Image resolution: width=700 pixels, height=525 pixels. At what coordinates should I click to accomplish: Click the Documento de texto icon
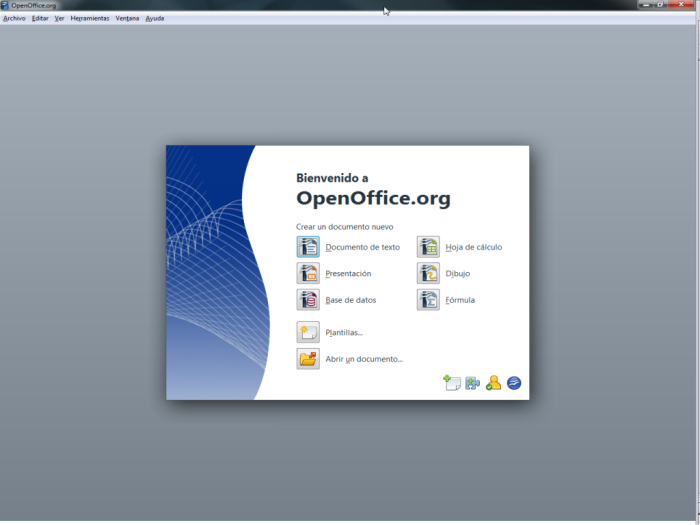[x=308, y=247]
